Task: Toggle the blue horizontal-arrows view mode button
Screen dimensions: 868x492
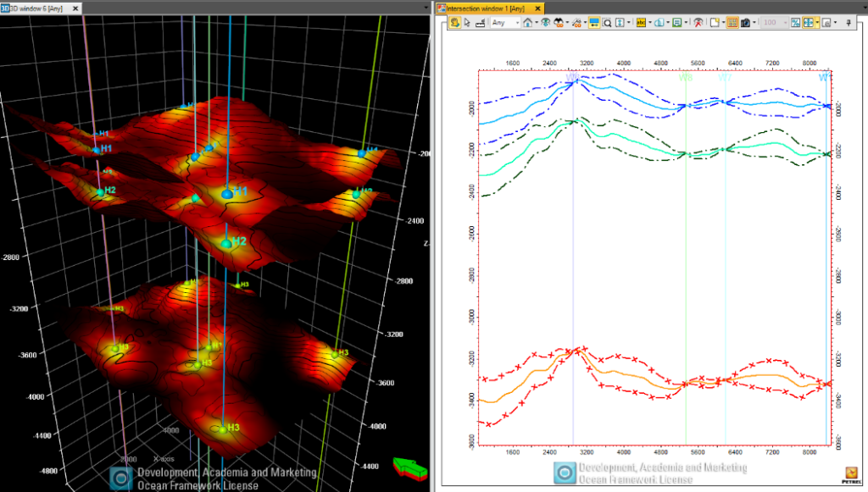Action: coord(593,23)
